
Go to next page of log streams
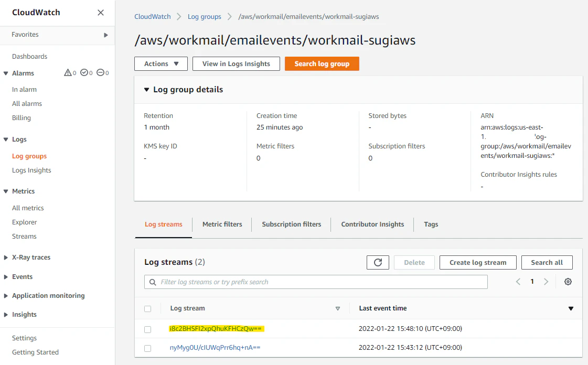[546, 282]
